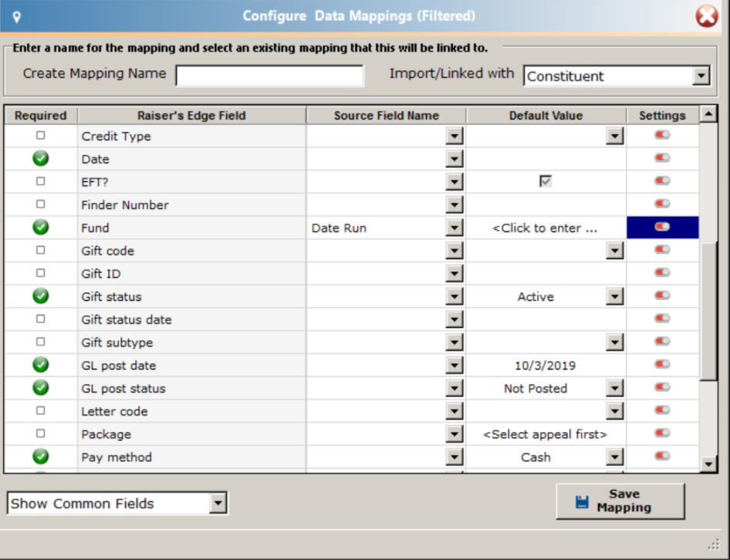Image resolution: width=730 pixels, height=560 pixels.
Task: Click the 10/3/2019 GL post date default
Action: tap(545, 366)
